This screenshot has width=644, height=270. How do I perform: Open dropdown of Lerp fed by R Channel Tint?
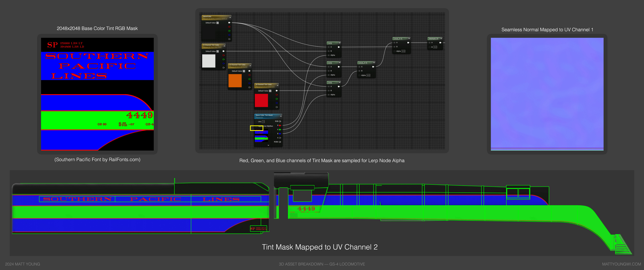339,43
